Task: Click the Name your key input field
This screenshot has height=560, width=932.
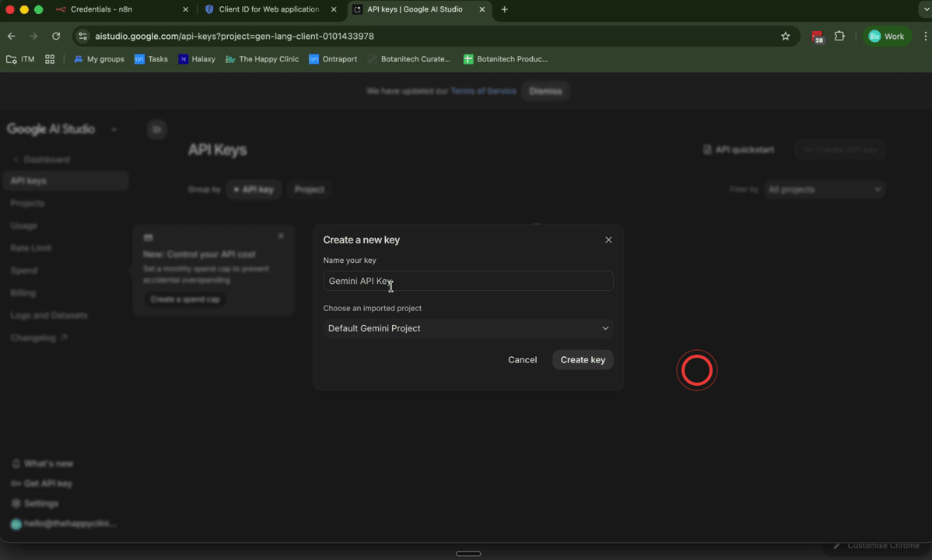Action: point(468,281)
